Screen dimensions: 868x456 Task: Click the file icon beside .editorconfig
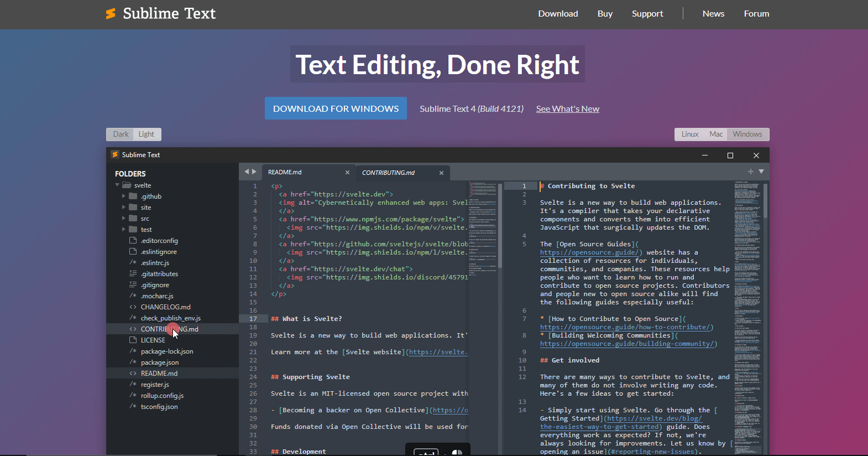point(133,240)
